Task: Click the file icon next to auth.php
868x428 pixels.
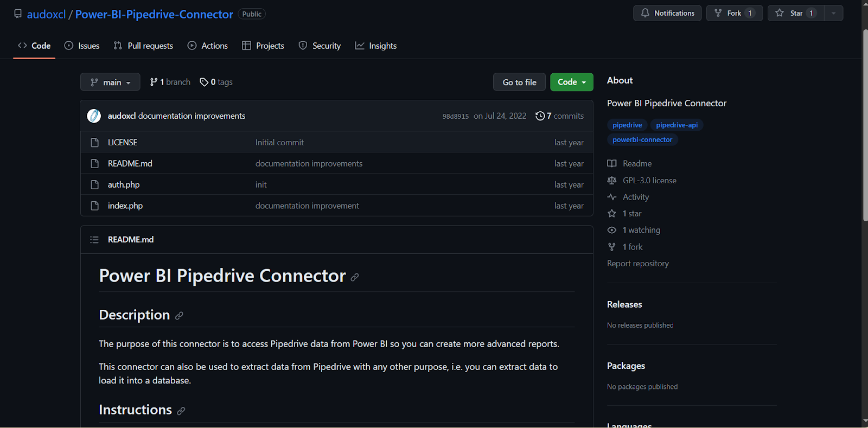Action: 94,184
